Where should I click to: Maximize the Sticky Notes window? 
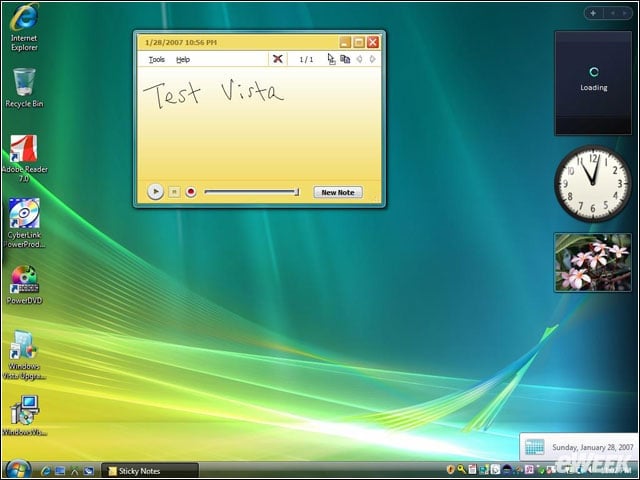click(359, 42)
